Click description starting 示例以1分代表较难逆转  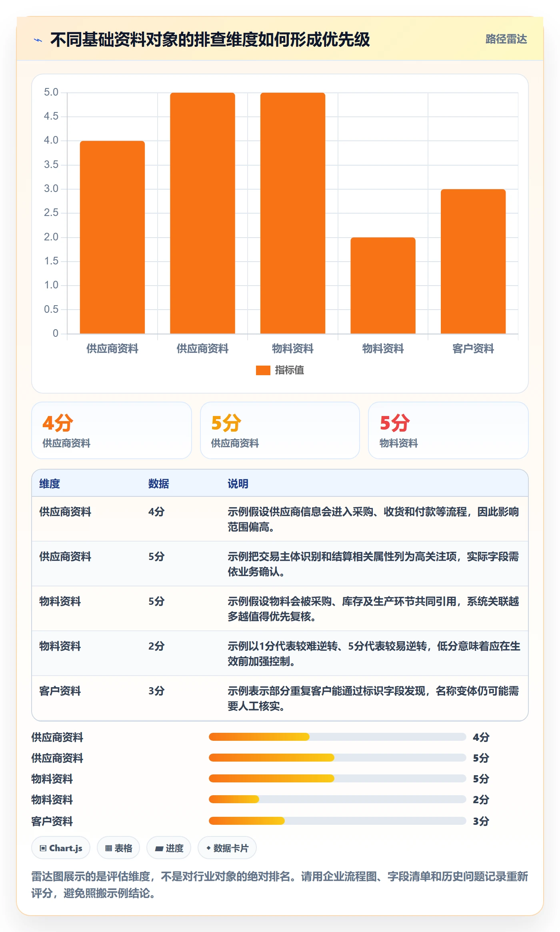[374, 654]
